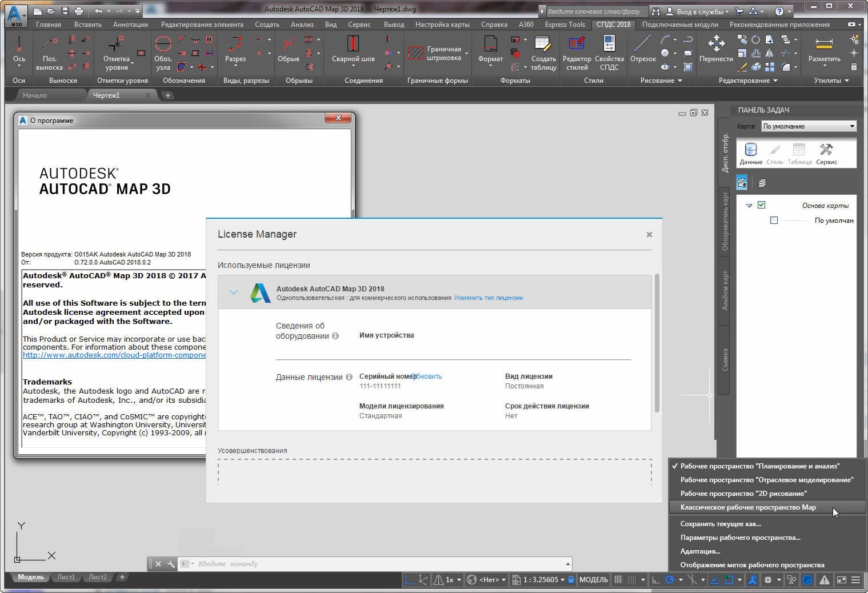Toggle Clean Screen icon in status bar

[x=841, y=579]
